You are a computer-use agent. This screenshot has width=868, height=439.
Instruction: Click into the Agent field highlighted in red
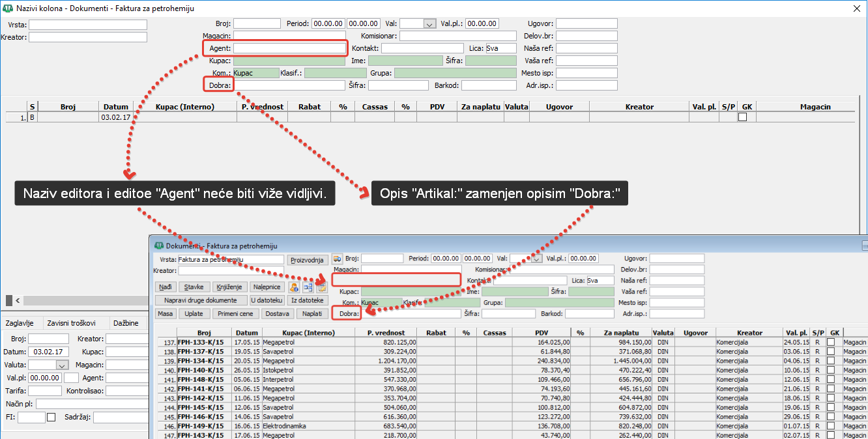pyautogui.click(x=289, y=48)
